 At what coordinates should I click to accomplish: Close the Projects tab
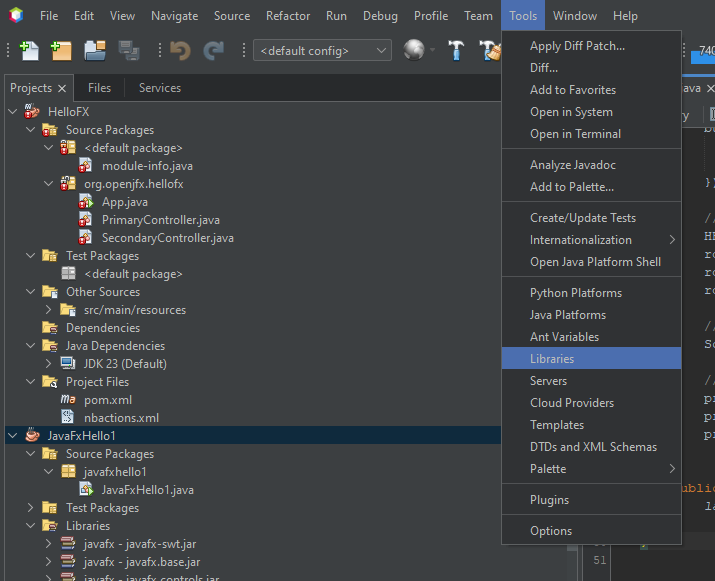(x=62, y=88)
